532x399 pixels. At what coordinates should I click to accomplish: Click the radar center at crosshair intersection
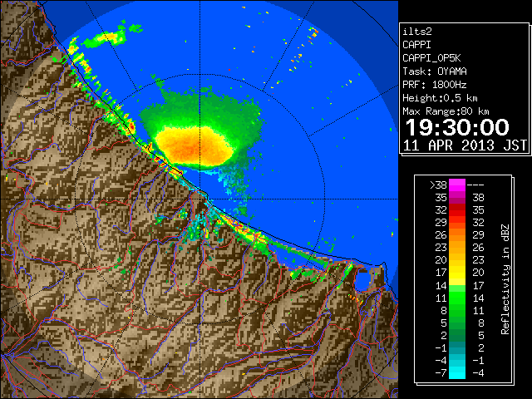pos(199,199)
